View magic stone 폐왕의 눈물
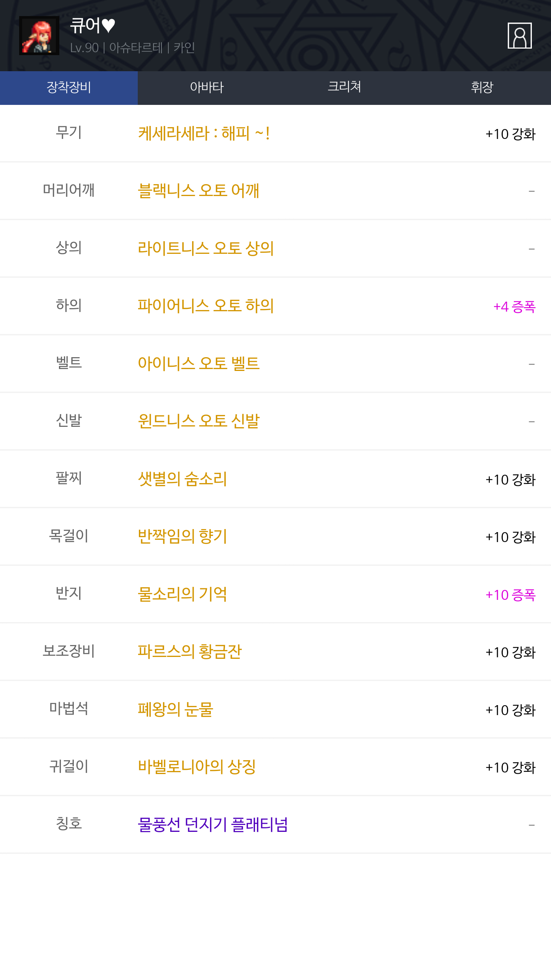 point(176,709)
